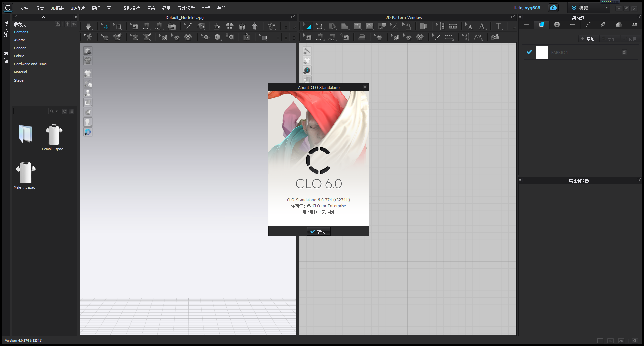Open the Button tool in objects panel
This screenshot has width=644, height=346.
pyautogui.click(x=557, y=24)
